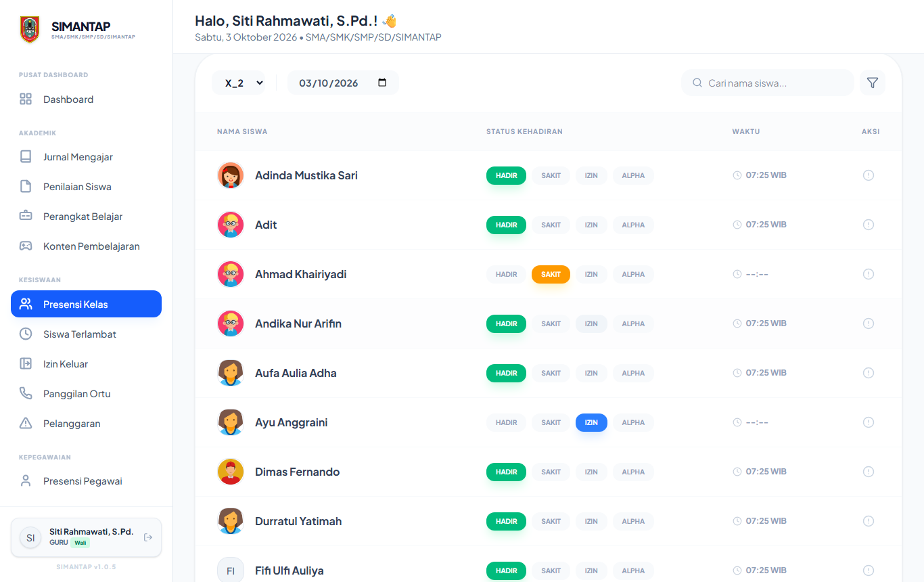Mark Adinda Mustika Sari as SAKIT
924x582 pixels.
point(551,175)
